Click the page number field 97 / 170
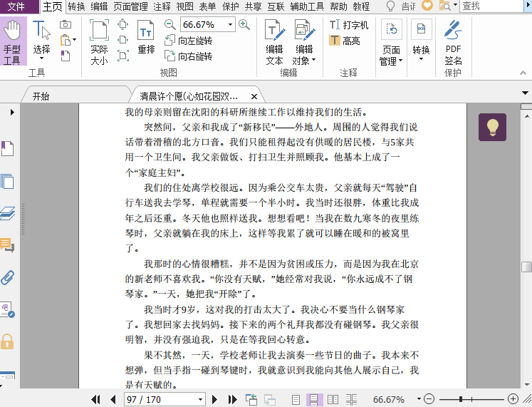The image size is (532, 407). [160, 400]
